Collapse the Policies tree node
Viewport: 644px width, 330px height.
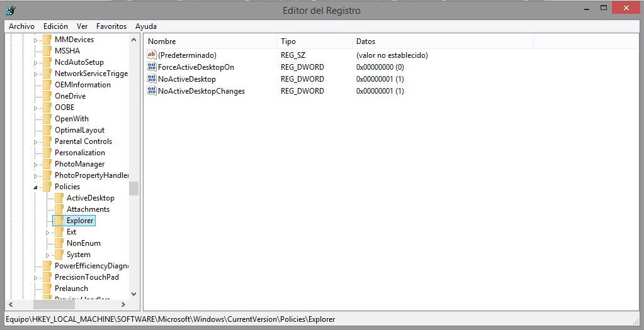click(35, 187)
